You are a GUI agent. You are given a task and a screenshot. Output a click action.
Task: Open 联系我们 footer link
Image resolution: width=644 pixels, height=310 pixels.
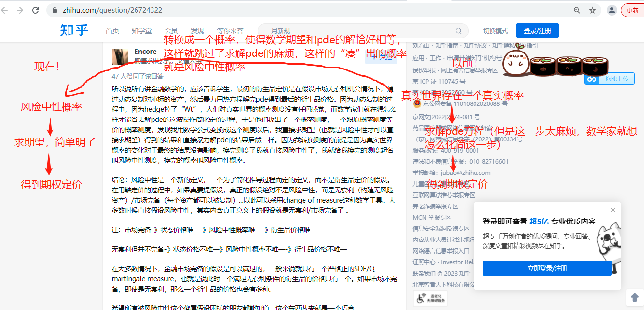click(x=424, y=273)
